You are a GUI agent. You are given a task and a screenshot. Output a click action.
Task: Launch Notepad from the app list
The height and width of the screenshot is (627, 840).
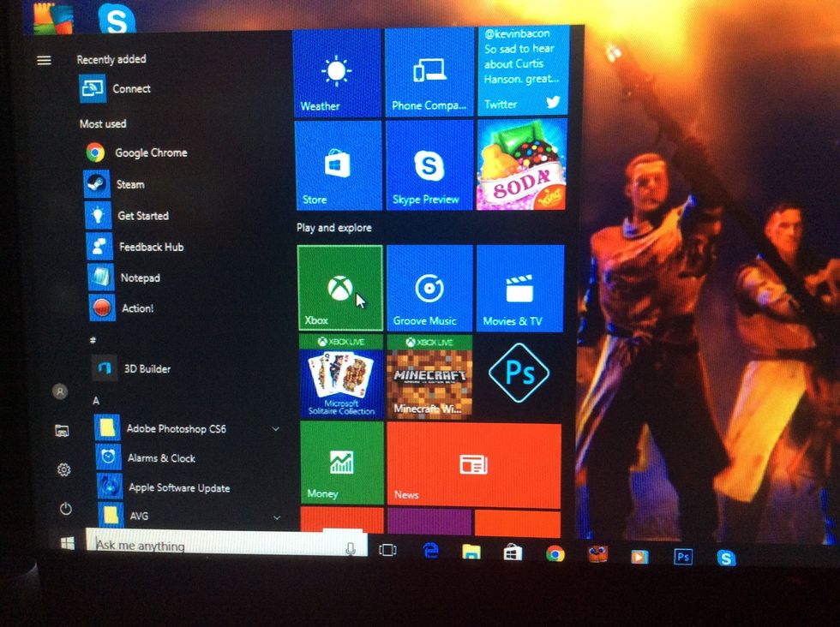124,278
